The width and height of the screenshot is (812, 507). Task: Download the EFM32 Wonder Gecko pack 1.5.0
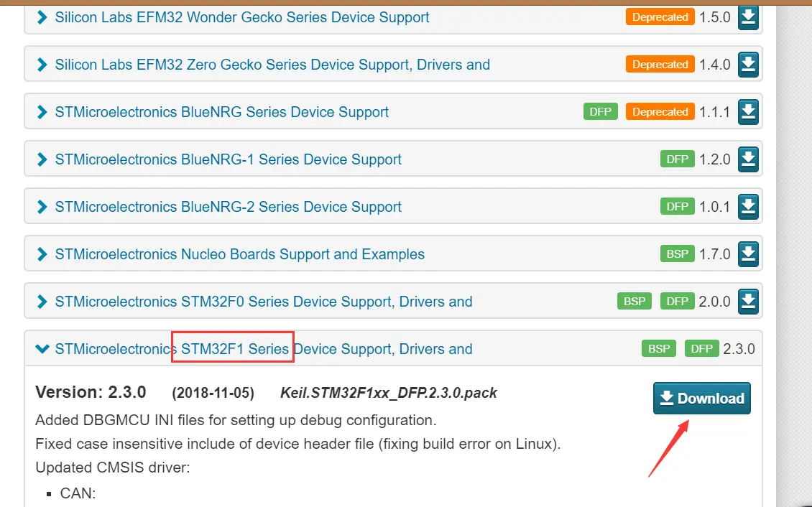click(x=748, y=18)
